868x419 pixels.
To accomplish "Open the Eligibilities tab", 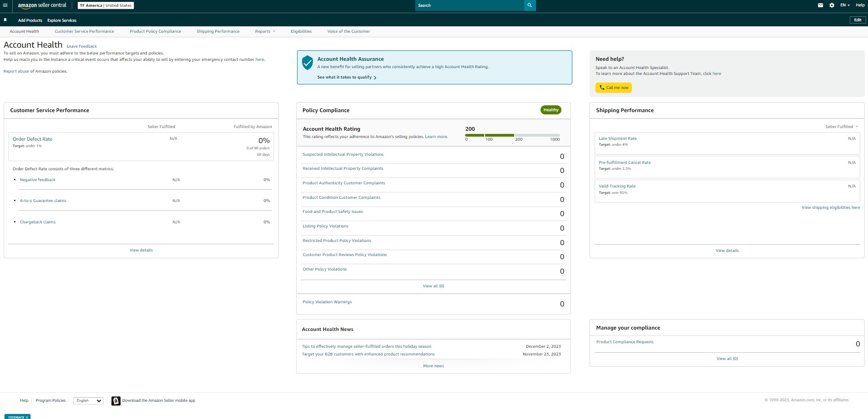I will point(301,31).
